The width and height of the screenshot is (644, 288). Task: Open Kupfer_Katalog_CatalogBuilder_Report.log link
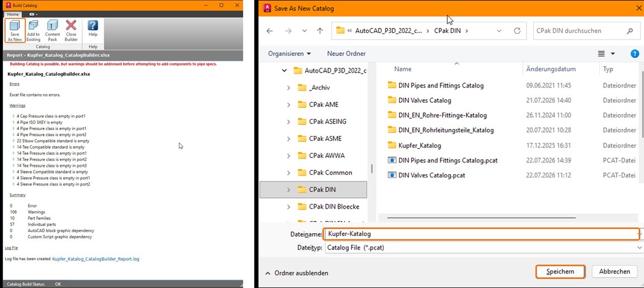pos(96,259)
